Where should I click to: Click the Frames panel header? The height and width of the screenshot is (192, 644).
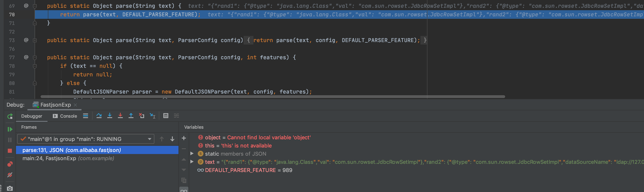29,127
